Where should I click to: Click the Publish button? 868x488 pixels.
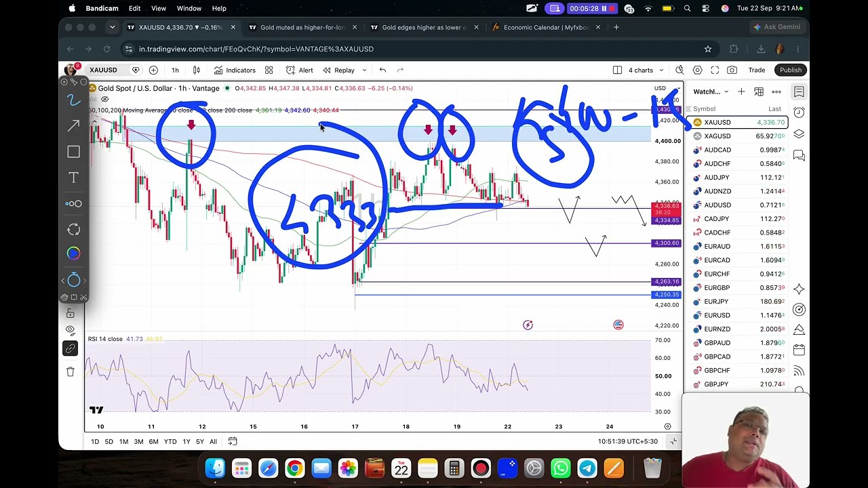[x=790, y=70]
